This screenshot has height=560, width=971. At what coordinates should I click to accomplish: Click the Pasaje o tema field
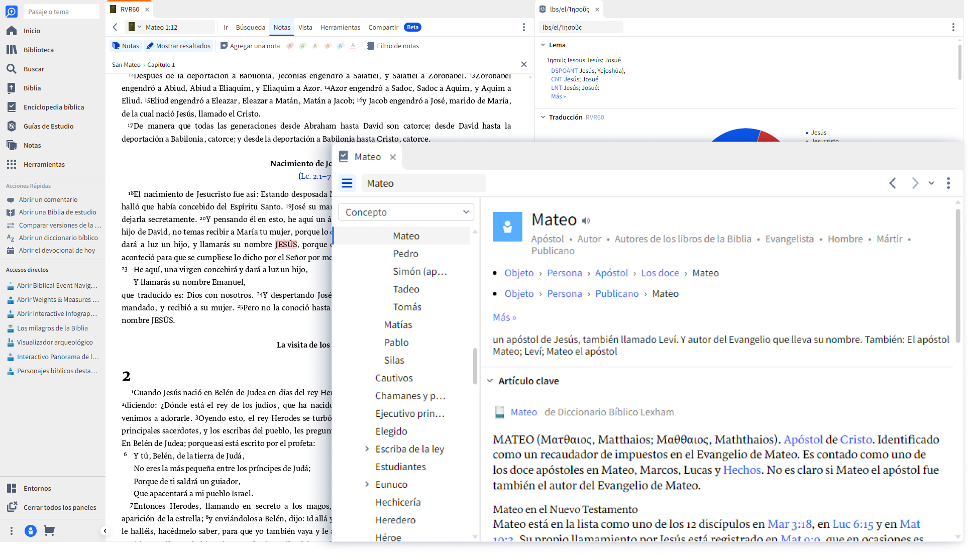click(61, 12)
